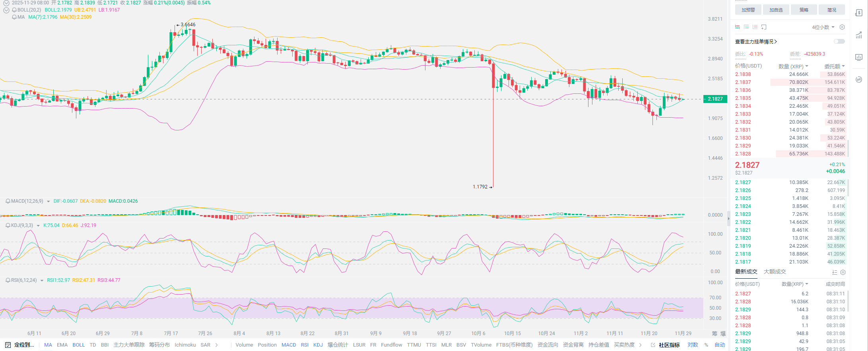The height and width of the screenshot is (351, 868).
Task: Switch to the 大额成交 tab
Action: click(x=775, y=271)
